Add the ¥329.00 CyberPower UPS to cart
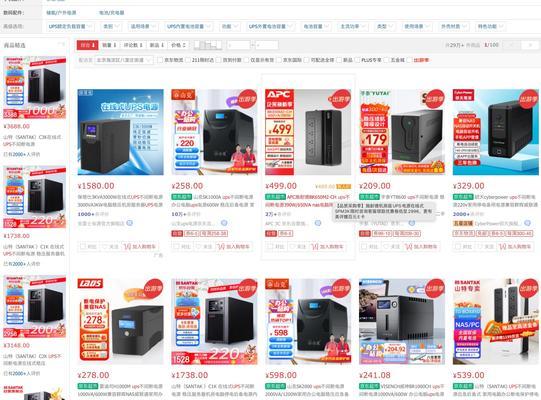The width and height of the screenshot is (541, 400). tap(515, 246)
